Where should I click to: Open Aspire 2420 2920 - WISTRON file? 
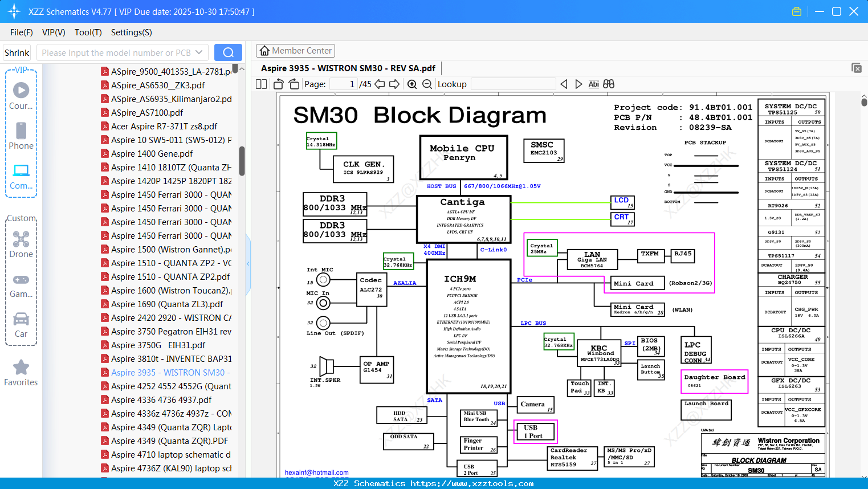coord(172,317)
